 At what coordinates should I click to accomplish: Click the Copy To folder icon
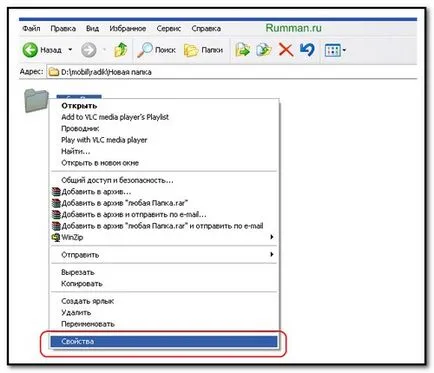click(x=264, y=50)
